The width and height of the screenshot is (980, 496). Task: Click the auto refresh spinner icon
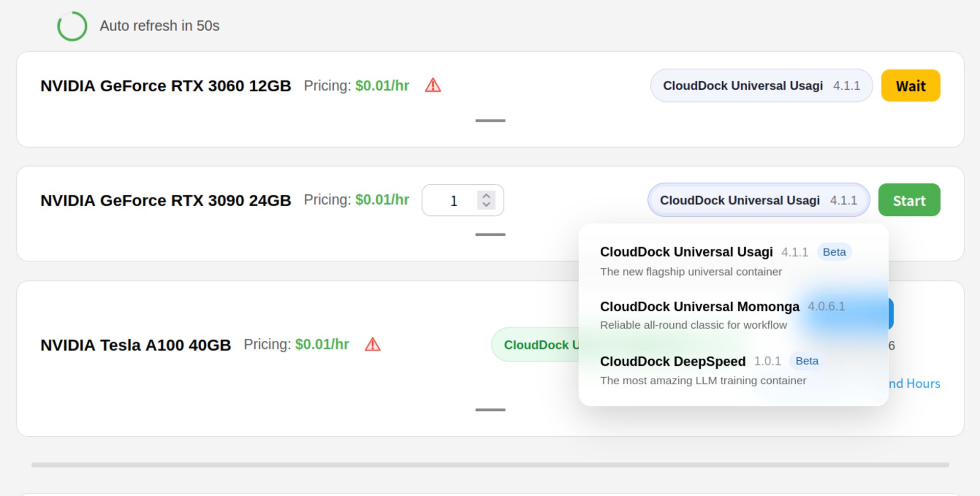(x=72, y=26)
